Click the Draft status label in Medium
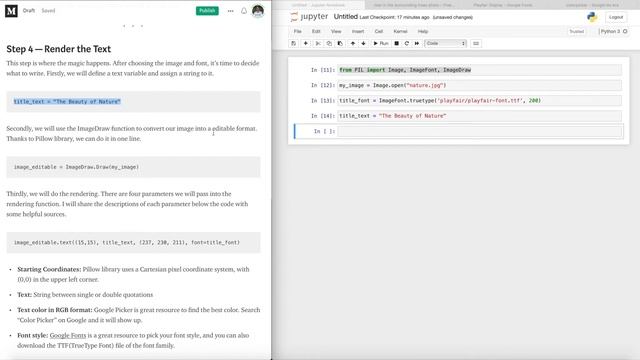 coord(29,11)
